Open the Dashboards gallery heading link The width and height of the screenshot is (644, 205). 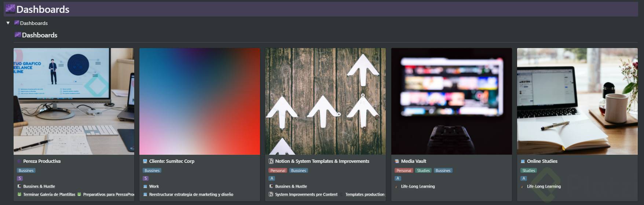[x=40, y=35]
